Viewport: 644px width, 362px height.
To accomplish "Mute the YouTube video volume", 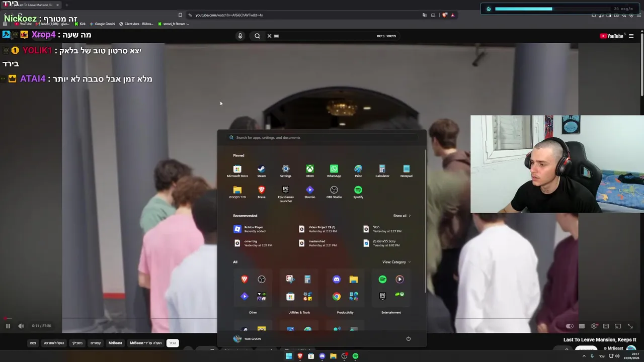I will (21, 326).
